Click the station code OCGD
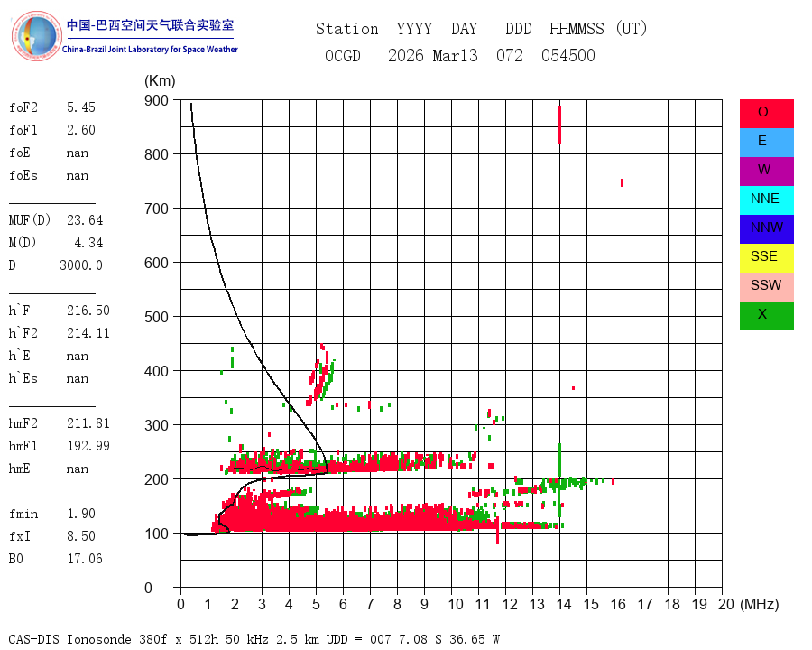 (x=342, y=55)
